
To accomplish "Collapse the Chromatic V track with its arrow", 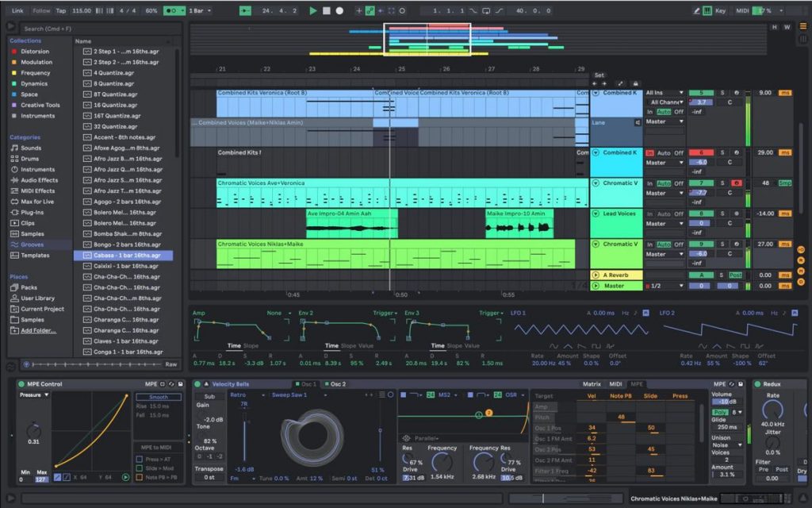I will point(596,183).
